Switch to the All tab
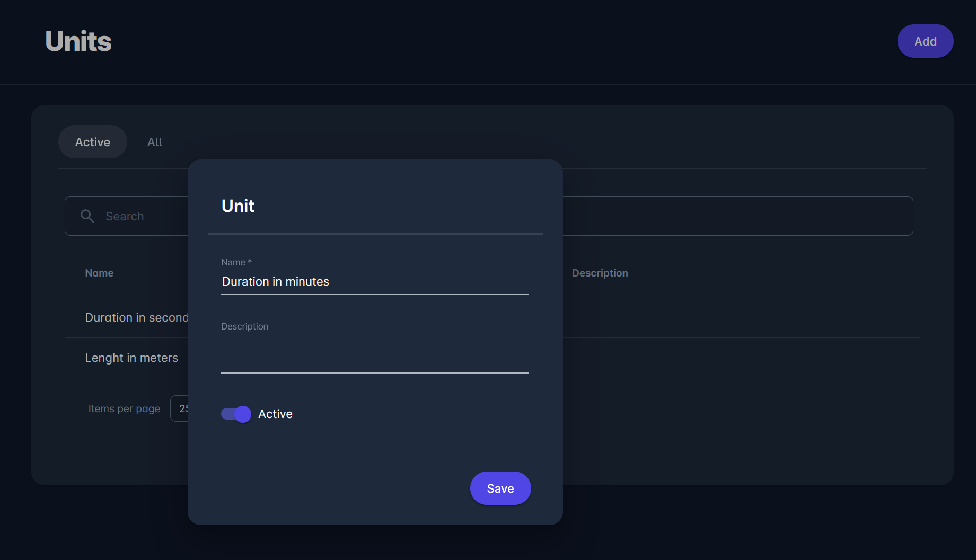976x560 pixels. pos(155,142)
